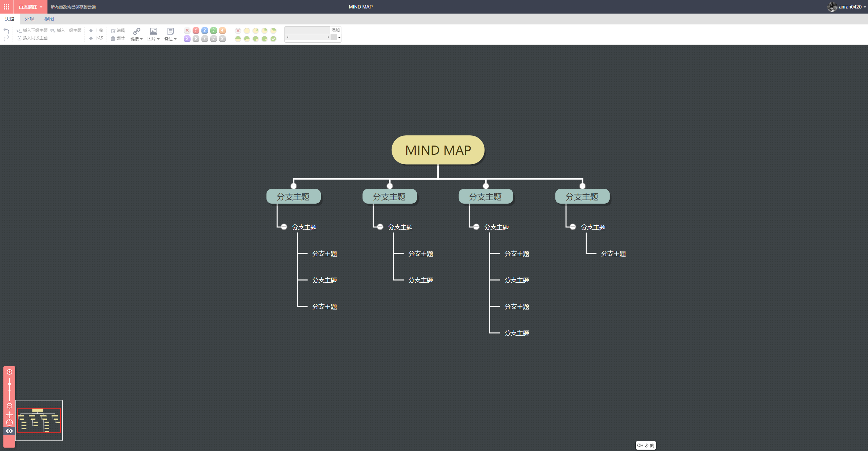The image size is (868, 451).
Task: Expand the 备注 dropdown arrow
Action: click(x=175, y=39)
